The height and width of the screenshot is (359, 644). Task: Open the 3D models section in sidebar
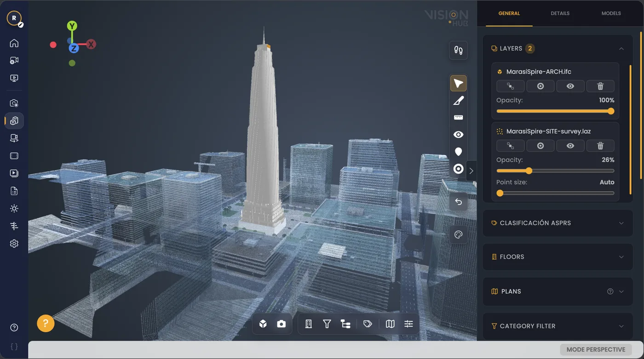click(x=14, y=121)
